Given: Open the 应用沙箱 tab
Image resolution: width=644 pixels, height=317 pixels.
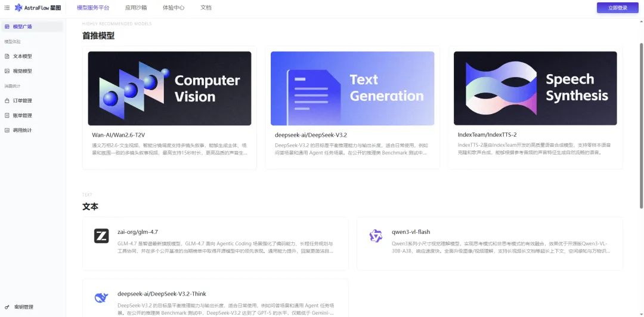Looking at the screenshot, I should [x=136, y=8].
